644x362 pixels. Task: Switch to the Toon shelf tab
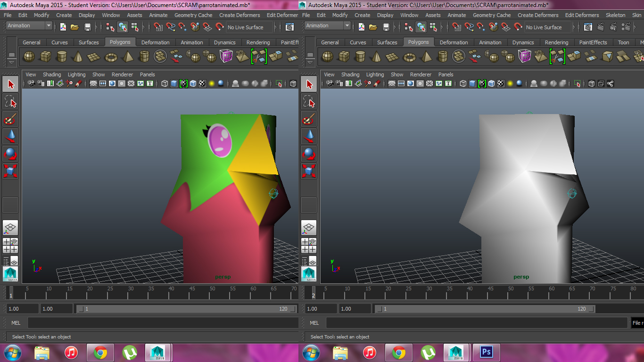623,42
